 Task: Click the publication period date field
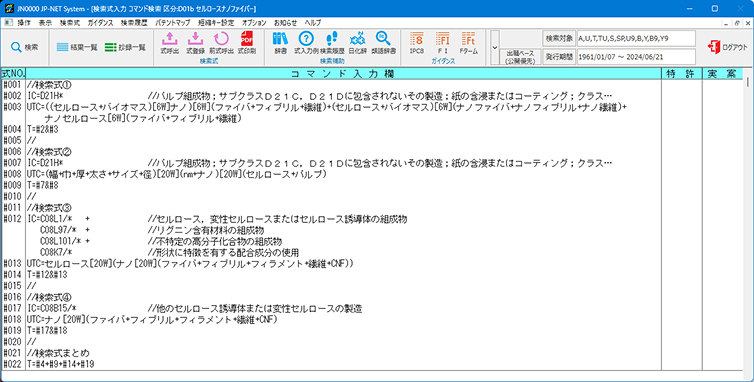636,56
